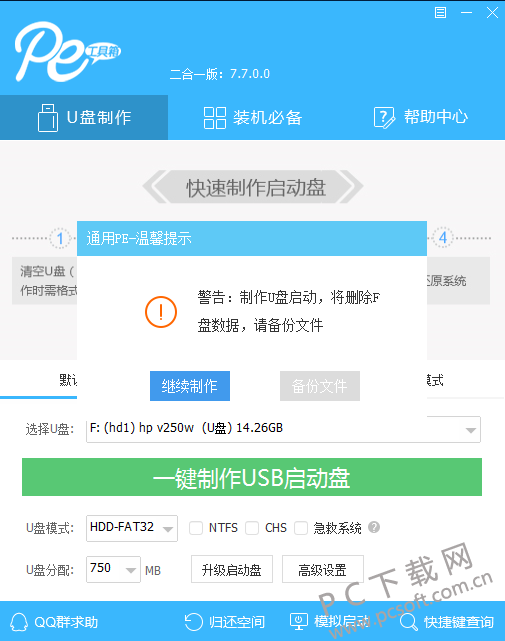Switch to the 装机必备 tab
The image size is (505, 641).
(253, 118)
